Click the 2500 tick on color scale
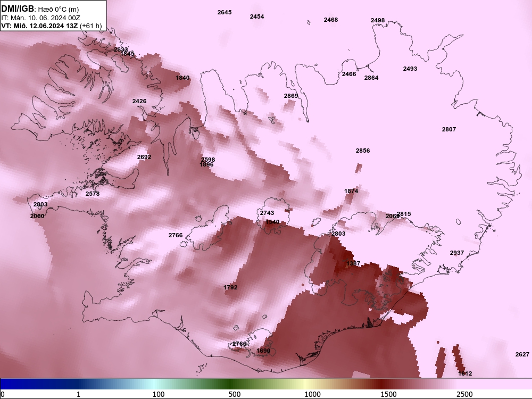This screenshot has height=399, width=532. [x=464, y=394]
